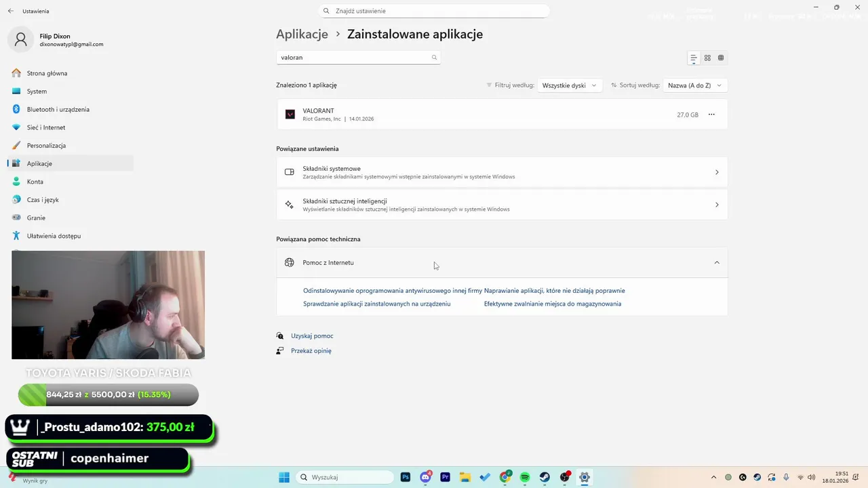Open Photoshop from the taskbar
The width and height of the screenshot is (868, 488).
click(x=406, y=477)
